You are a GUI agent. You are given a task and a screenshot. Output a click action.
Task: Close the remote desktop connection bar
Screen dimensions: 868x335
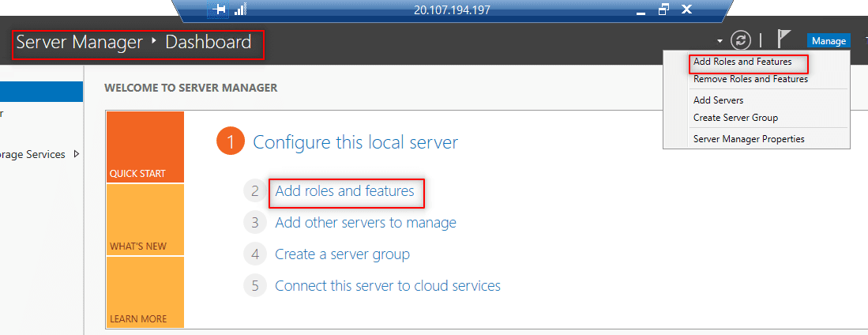point(686,9)
